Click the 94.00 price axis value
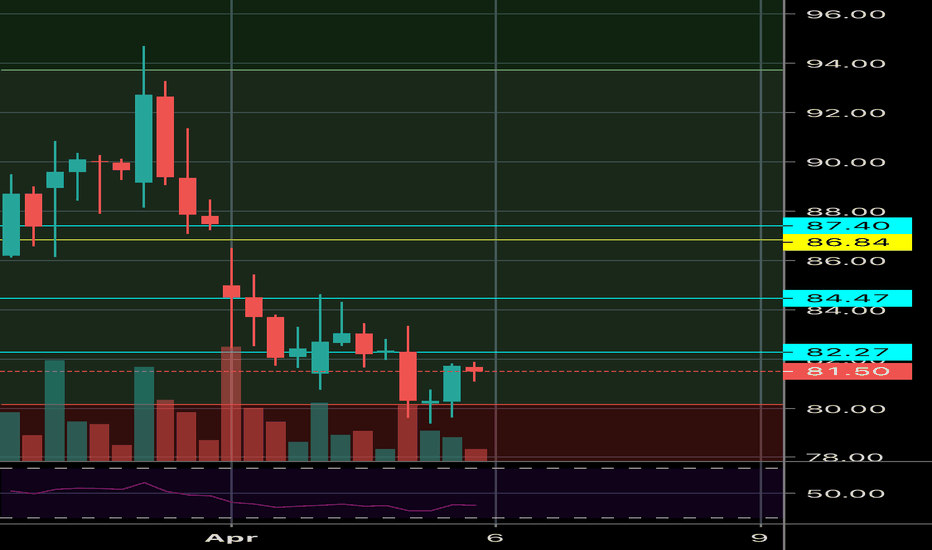 pyautogui.click(x=846, y=64)
